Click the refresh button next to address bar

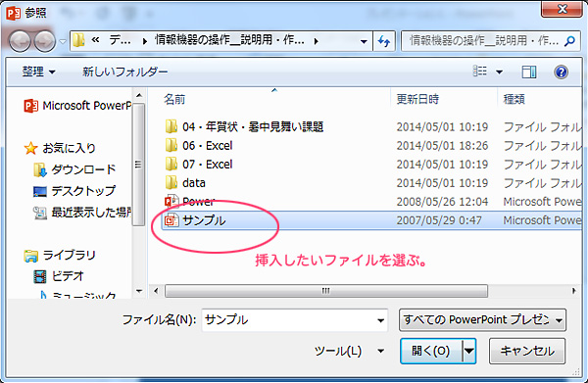pyautogui.click(x=383, y=41)
